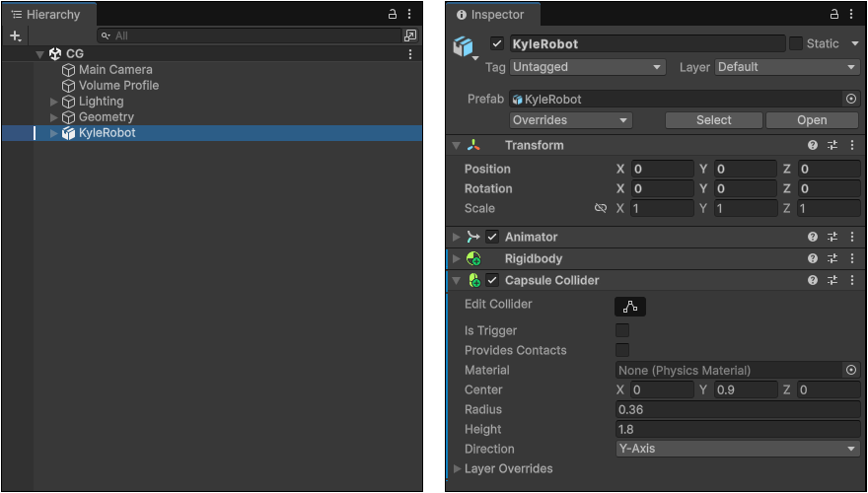Collapse the Capsule Collider component

pos(456,281)
